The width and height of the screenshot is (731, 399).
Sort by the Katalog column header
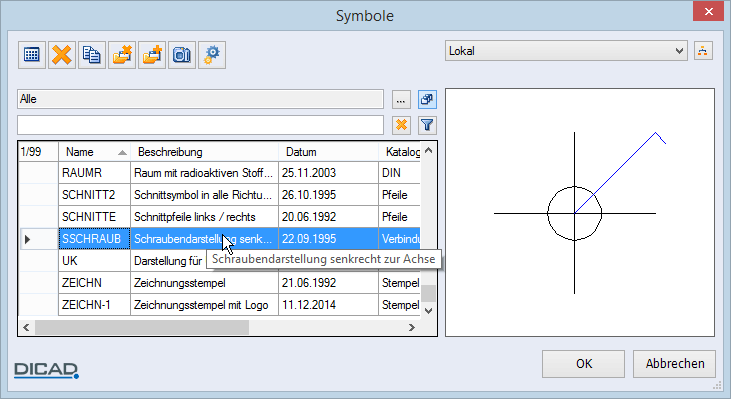pos(400,152)
